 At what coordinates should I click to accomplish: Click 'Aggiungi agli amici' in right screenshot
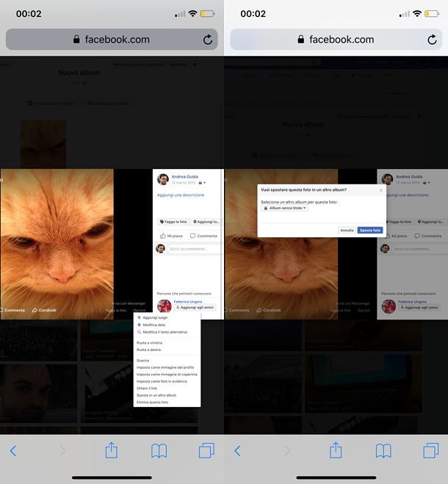(419, 308)
